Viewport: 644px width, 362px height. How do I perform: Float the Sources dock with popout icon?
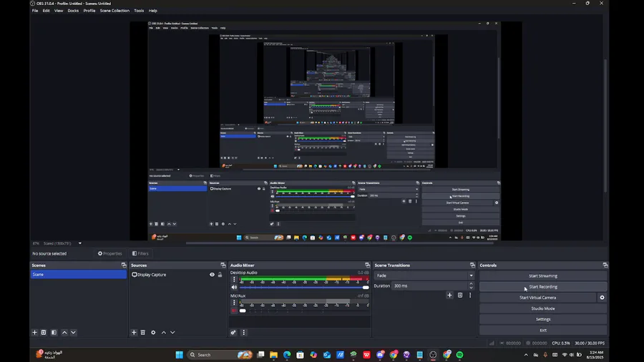coord(223,265)
